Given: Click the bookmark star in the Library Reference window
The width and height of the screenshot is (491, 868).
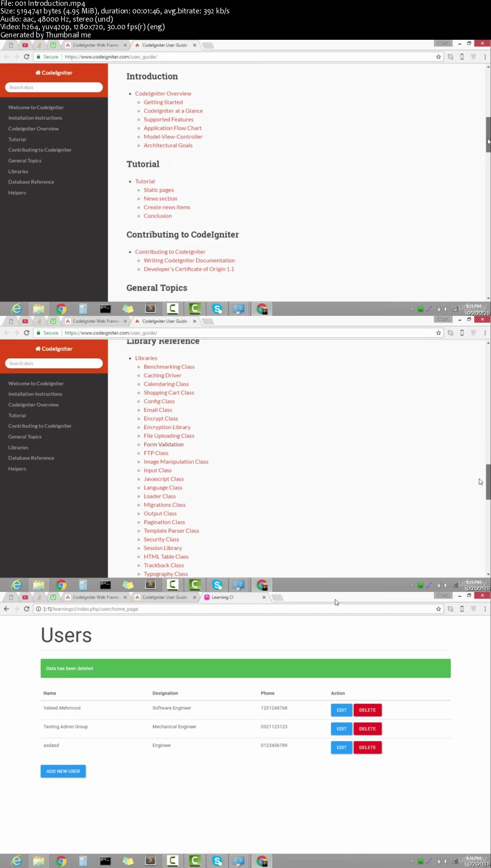Looking at the screenshot, I should point(438,333).
